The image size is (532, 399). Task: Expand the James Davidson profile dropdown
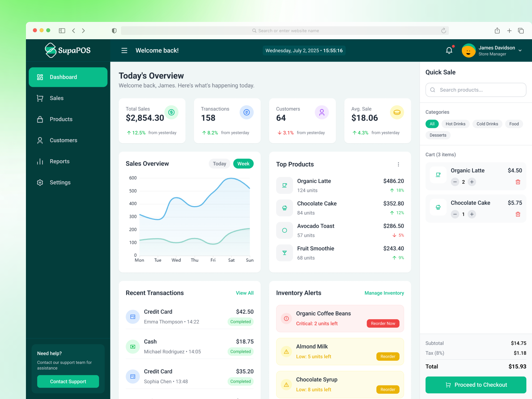492,50
